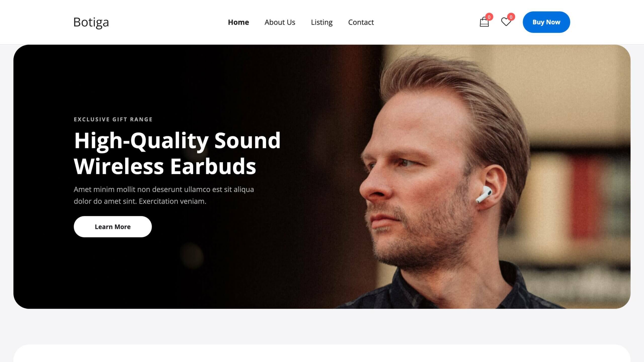
Task: Click the Amet minim mollit paragraph
Action: [x=164, y=195]
